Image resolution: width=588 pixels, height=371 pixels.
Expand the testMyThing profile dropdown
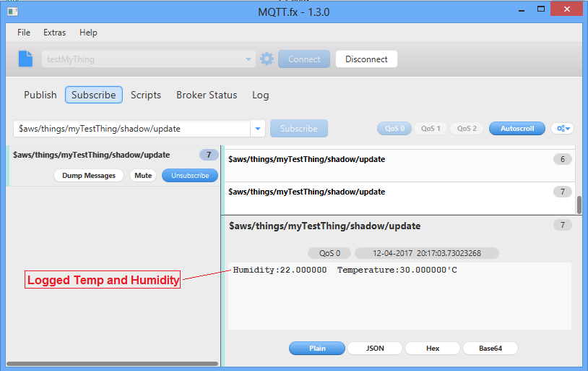tap(248, 59)
